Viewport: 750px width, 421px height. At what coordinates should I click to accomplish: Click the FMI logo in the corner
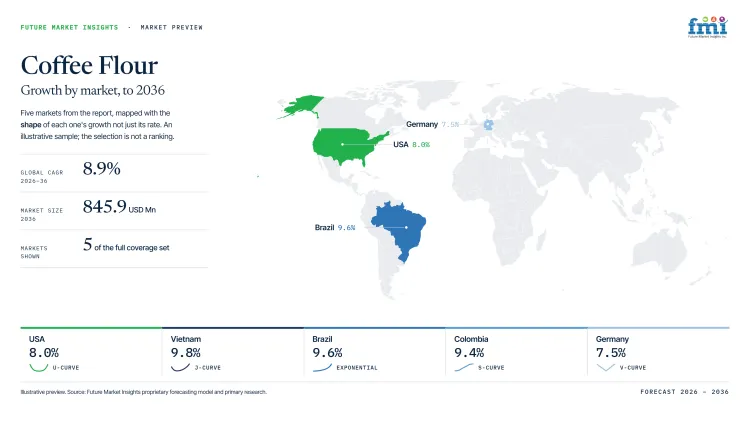[x=707, y=27]
